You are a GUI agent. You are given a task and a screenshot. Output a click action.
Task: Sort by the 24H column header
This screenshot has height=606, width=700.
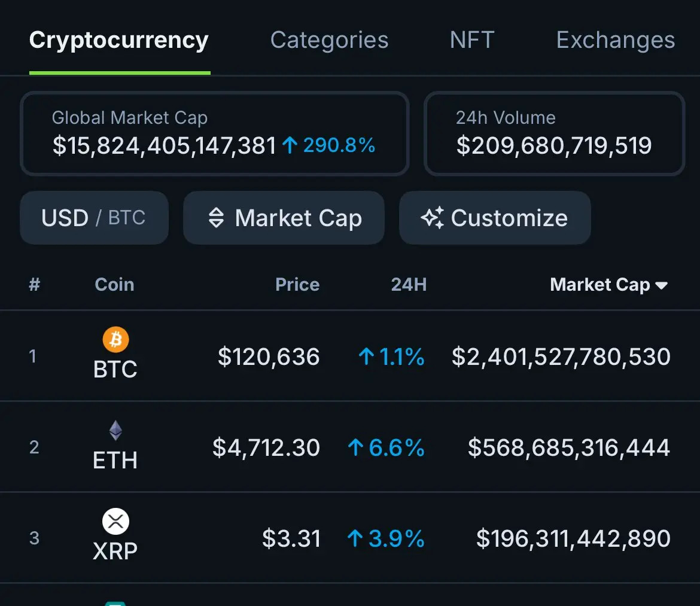pyautogui.click(x=409, y=285)
